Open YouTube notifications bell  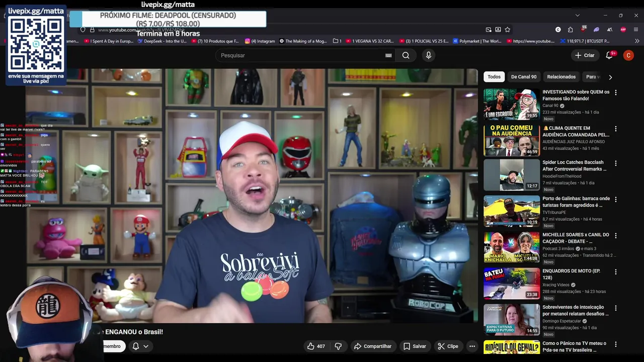609,55
